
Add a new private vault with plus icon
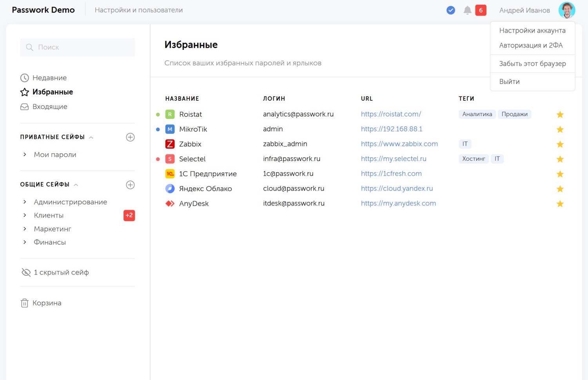(130, 137)
